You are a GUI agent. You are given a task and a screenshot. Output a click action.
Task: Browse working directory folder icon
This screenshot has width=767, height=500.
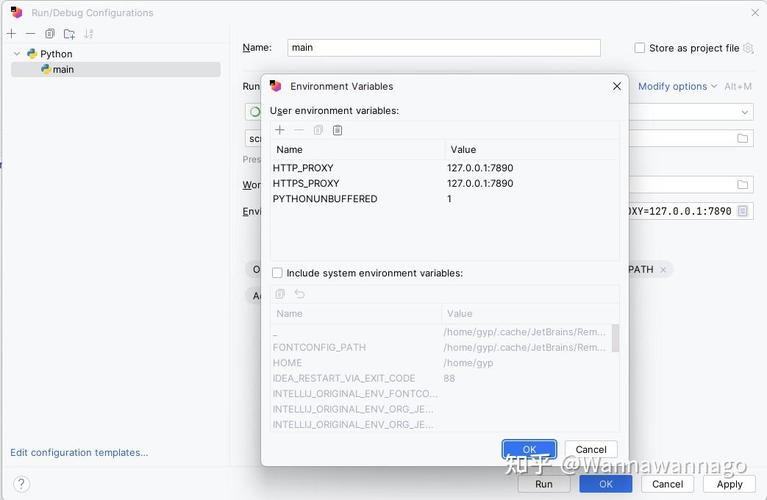point(743,184)
